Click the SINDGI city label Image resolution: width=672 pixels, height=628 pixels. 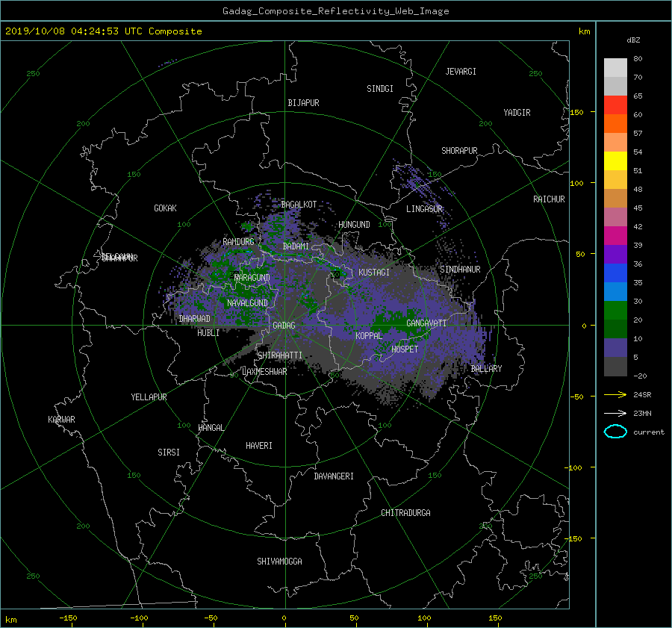coord(380,89)
